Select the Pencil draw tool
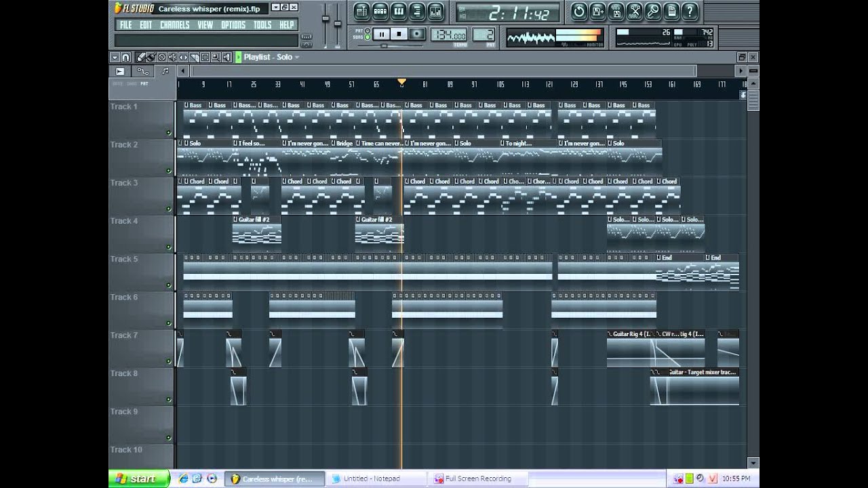This screenshot has height=488, width=868. coord(140,57)
